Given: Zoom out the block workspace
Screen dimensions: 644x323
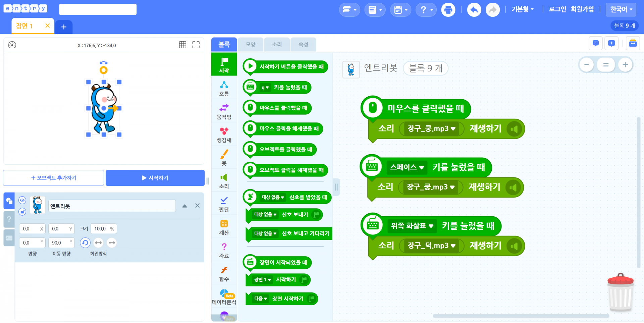Looking at the screenshot, I should pos(587,65).
